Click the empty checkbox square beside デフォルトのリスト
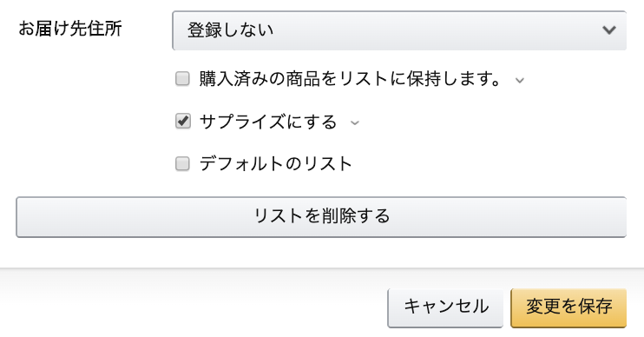The height and width of the screenshot is (337, 644). pyautogui.click(x=182, y=163)
